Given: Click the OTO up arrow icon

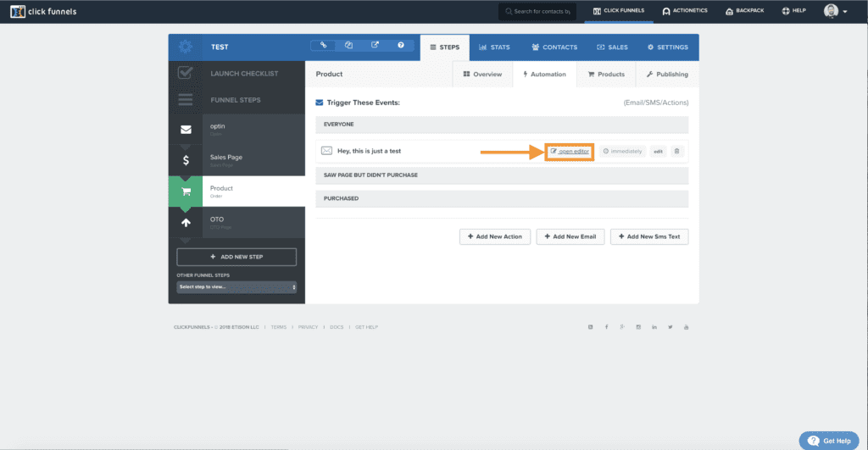Looking at the screenshot, I should 186,223.
